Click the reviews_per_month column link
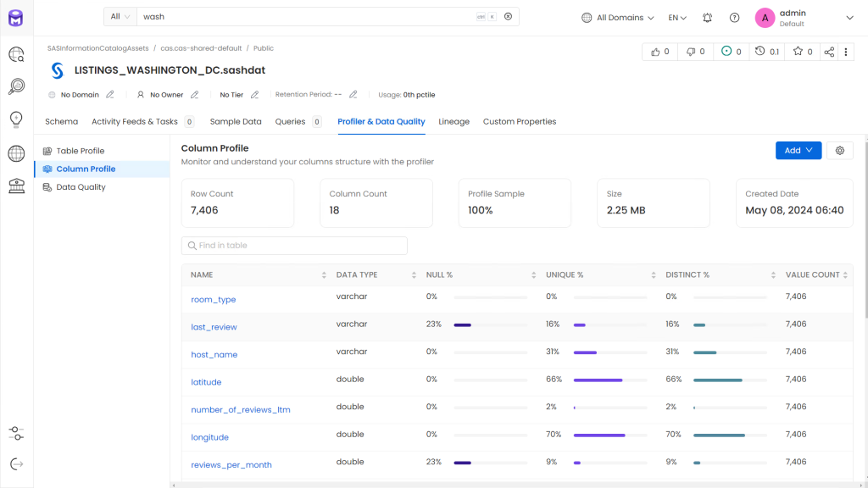This screenshot has height=488, width=868. tap(231, 465)
